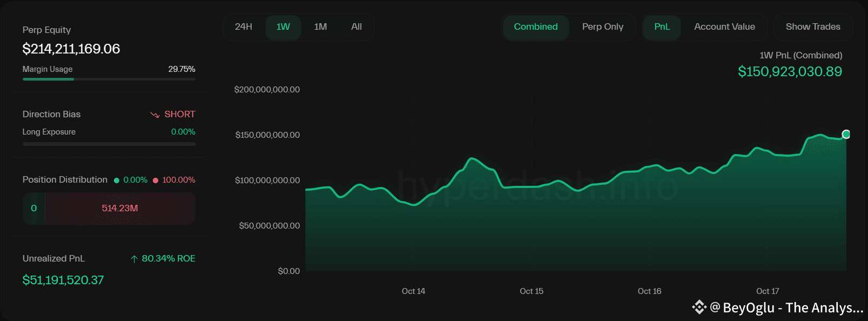Switch to the 1M time range
The width and height of the screenshot is (868, 321).
[320, 26]
